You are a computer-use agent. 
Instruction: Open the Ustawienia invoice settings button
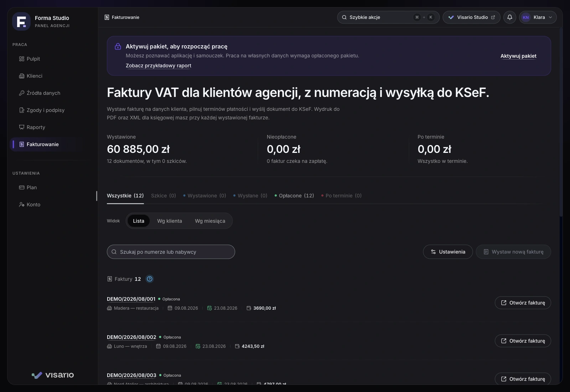(x=448, y=252)
